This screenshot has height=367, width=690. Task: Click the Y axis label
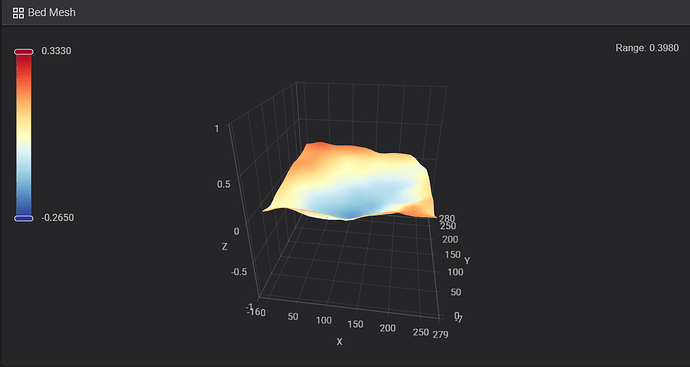coord(467,261)
